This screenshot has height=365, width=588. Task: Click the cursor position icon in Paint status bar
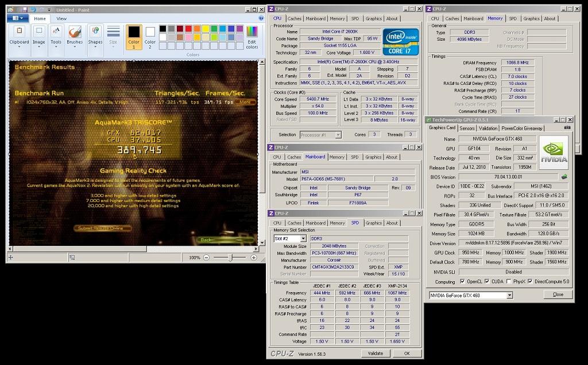point(10,258)
